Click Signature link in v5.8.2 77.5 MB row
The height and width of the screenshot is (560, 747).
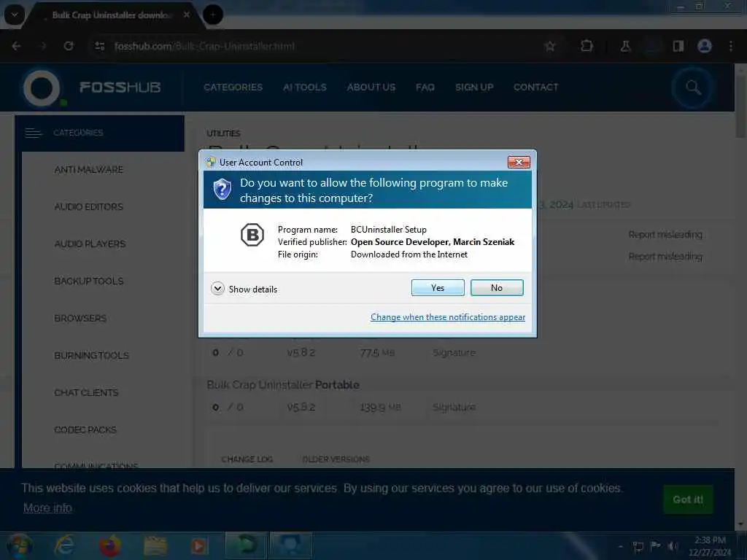click(x=454, y=353)
